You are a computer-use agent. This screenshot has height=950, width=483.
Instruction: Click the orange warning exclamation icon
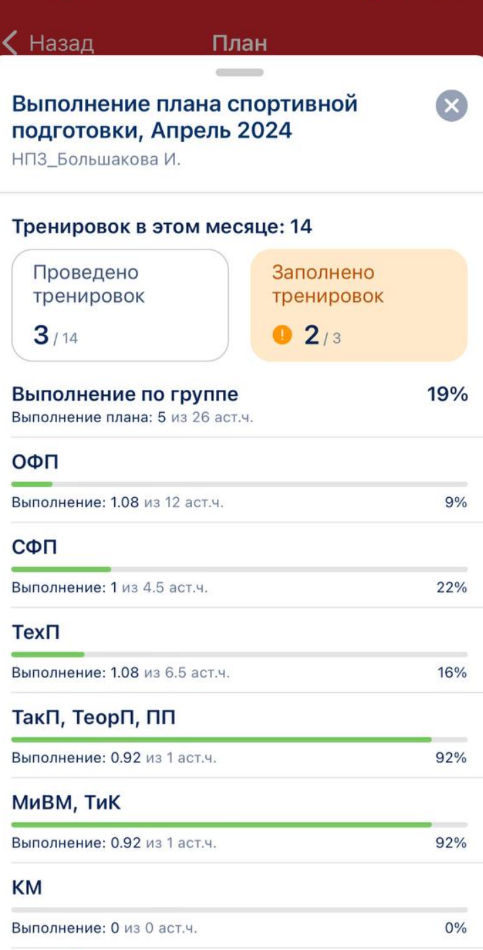tap(282, 334)
